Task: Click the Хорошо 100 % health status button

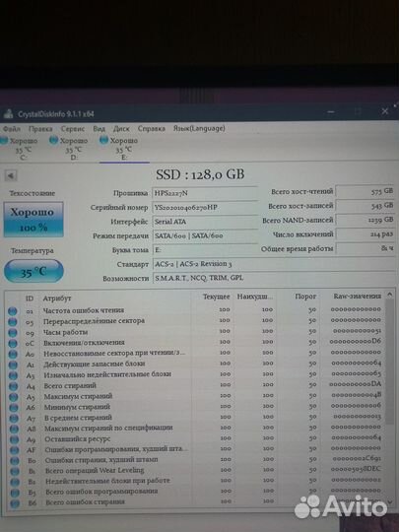Action: (x=33, y=220)
